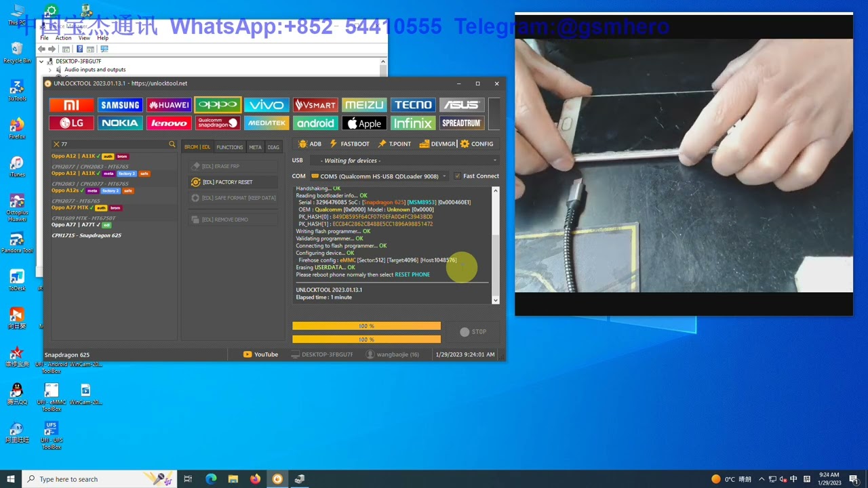
Task: Open DEVMGR device manager button
Action: (437, 144)
